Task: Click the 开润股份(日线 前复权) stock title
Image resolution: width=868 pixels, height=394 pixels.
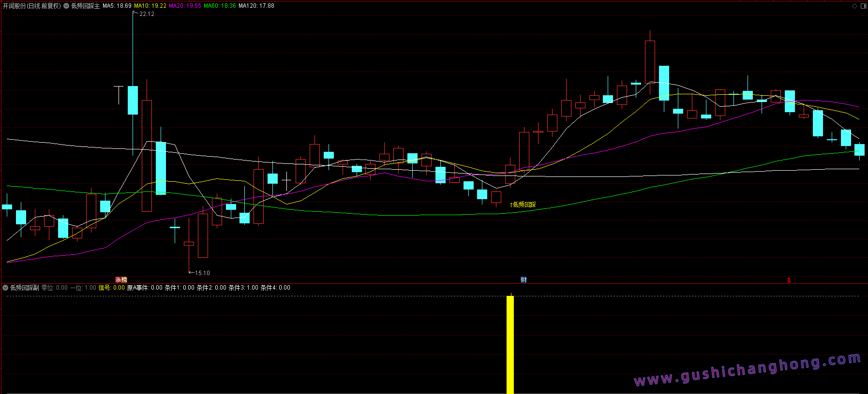Action: 32,6
